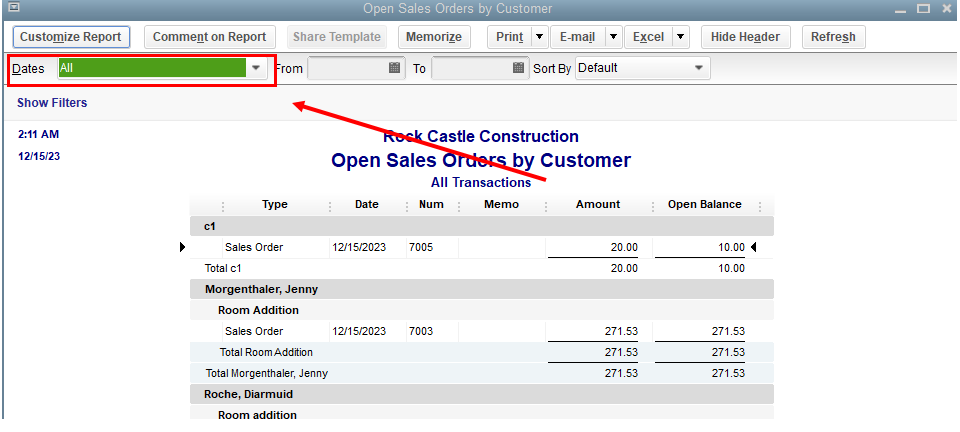
Task: Click the Memo column header
Action: click(501, 204)
